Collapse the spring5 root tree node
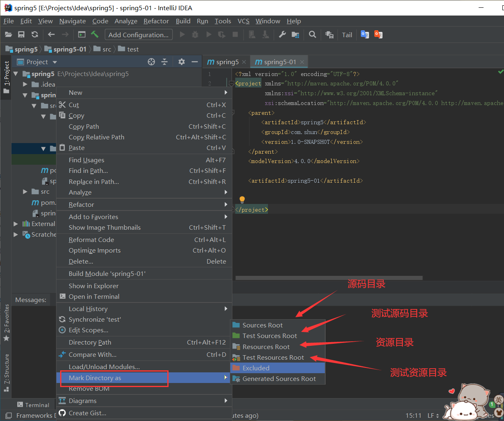 (16, 74)
